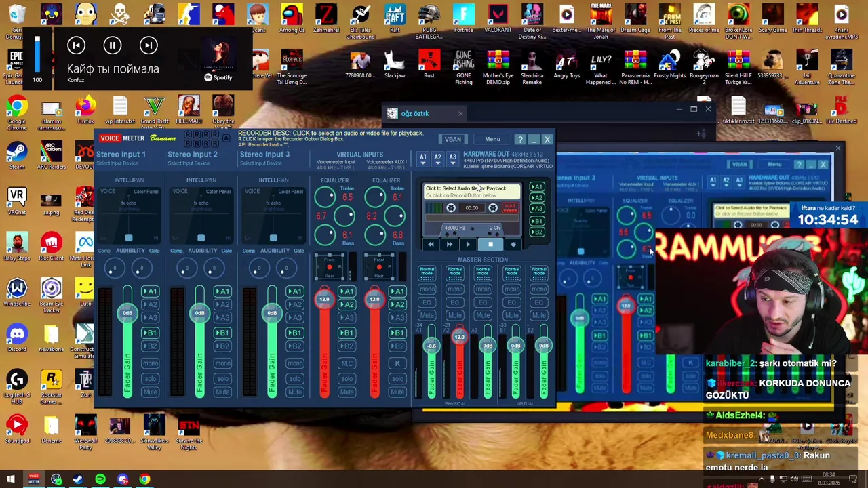The image size is (868, 488).
Task: Start recording with the cassette record button
Action: [513, 245]
